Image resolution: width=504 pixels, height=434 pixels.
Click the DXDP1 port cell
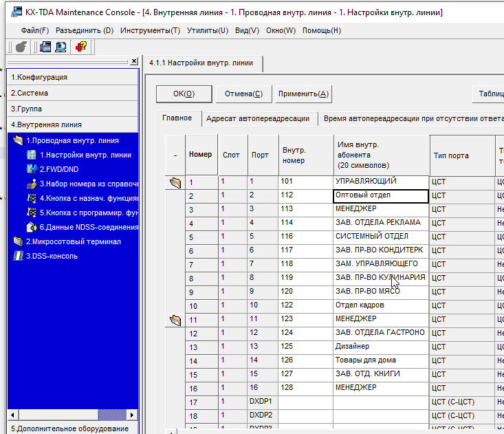pyautogui.click(x=263, y=402)
